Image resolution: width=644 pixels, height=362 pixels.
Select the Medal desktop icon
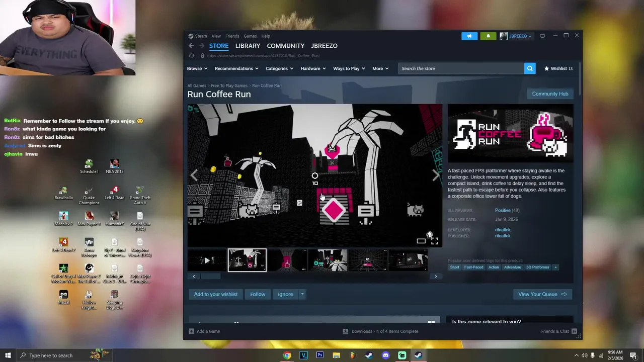pos(63,298)
